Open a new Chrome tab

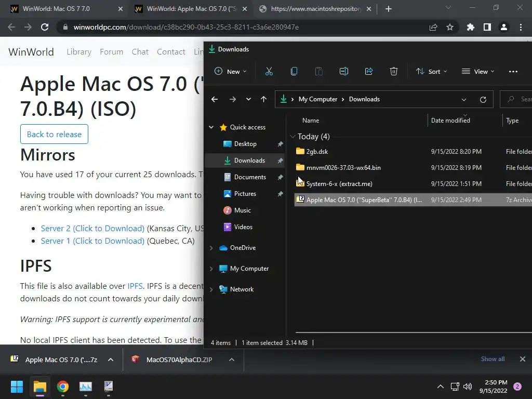pyautogui.click(x=389, y=9)
